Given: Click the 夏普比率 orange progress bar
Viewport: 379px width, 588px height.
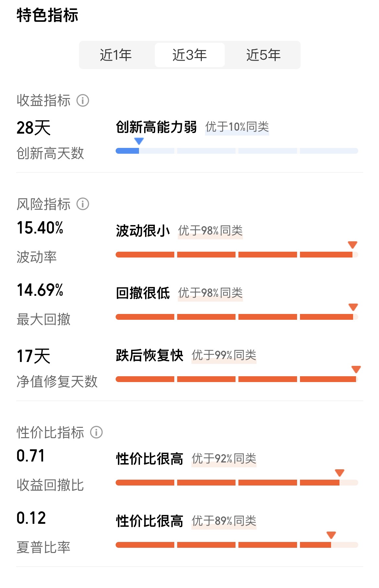Looking at the screenshot, I should [x=237, y=545].
